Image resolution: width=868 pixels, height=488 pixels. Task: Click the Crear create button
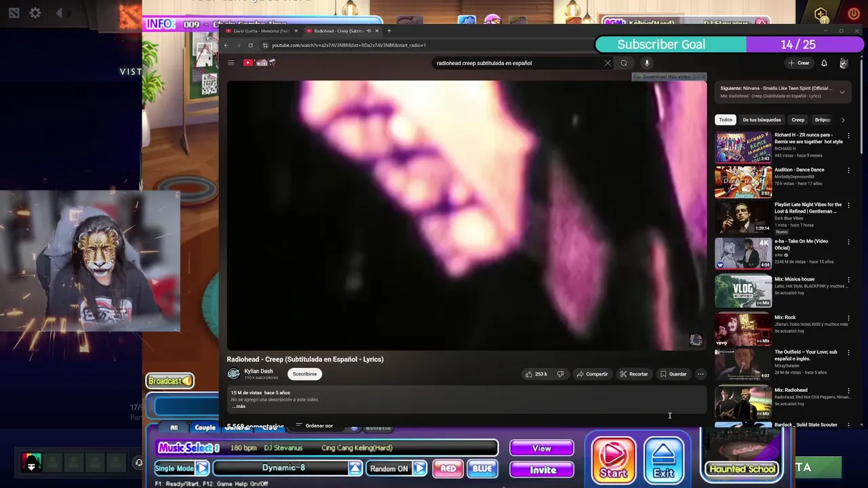(x=799, y=63)
